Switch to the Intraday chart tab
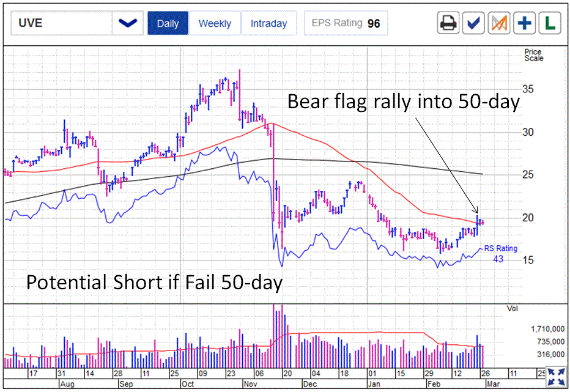 click(268, 23)
